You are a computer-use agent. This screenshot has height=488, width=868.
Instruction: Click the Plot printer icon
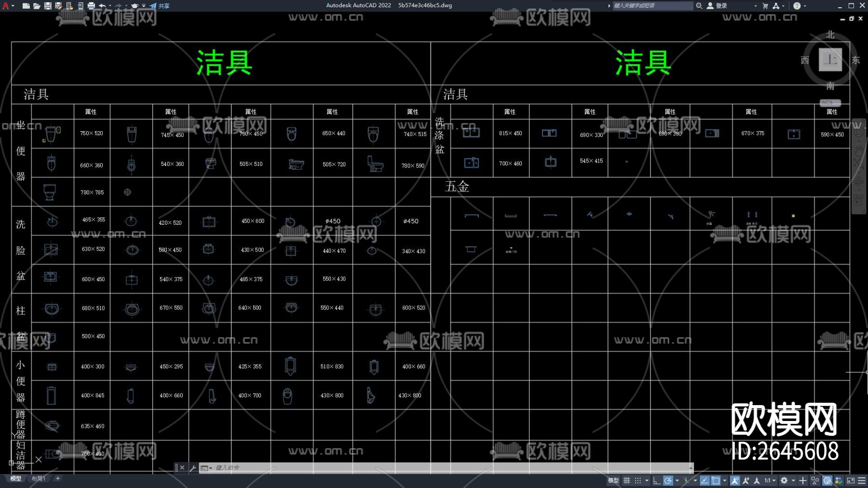pyautogui.click(x=92, y=6)
